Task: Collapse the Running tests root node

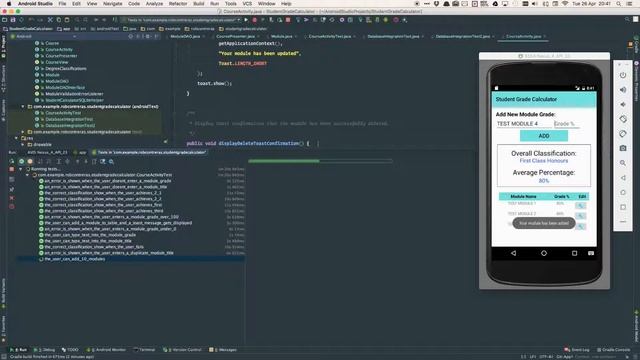Action: click(x=21, y=169)
